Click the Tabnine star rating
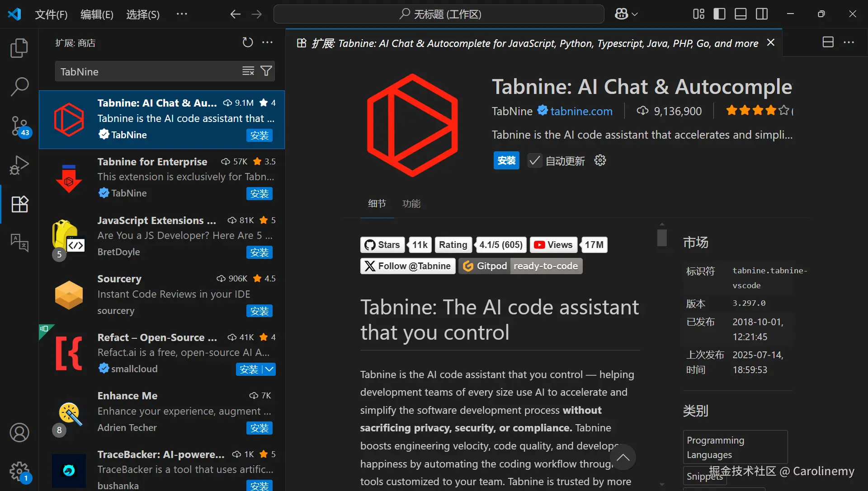This screenshot has height=491, width=868. pos(758,111)
